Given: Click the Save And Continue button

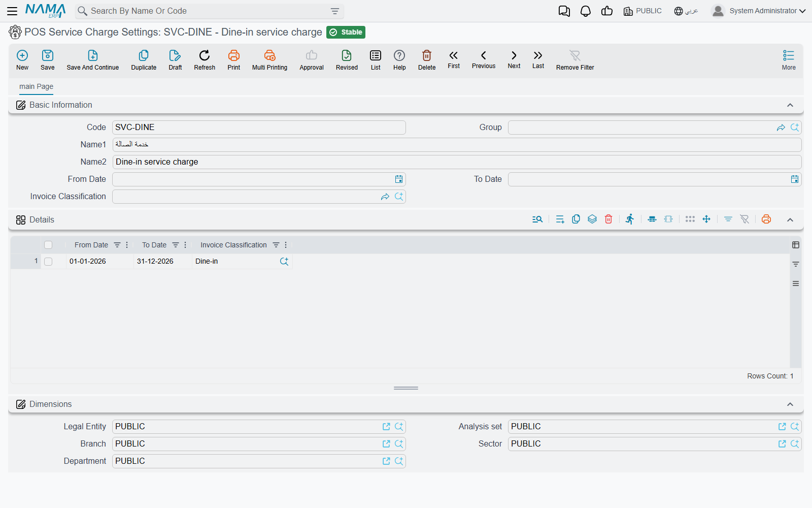Looking at the screenshot, I should point(93,60).
